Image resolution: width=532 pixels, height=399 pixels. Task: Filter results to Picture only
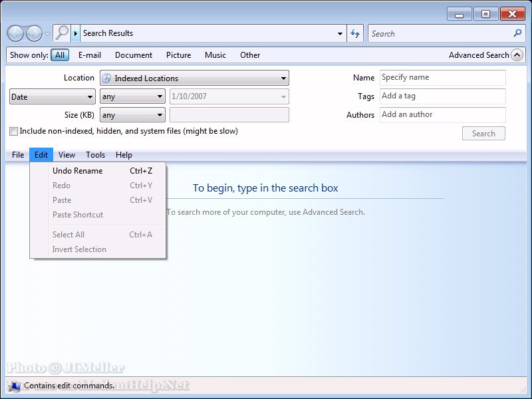[x=178, y=55]
